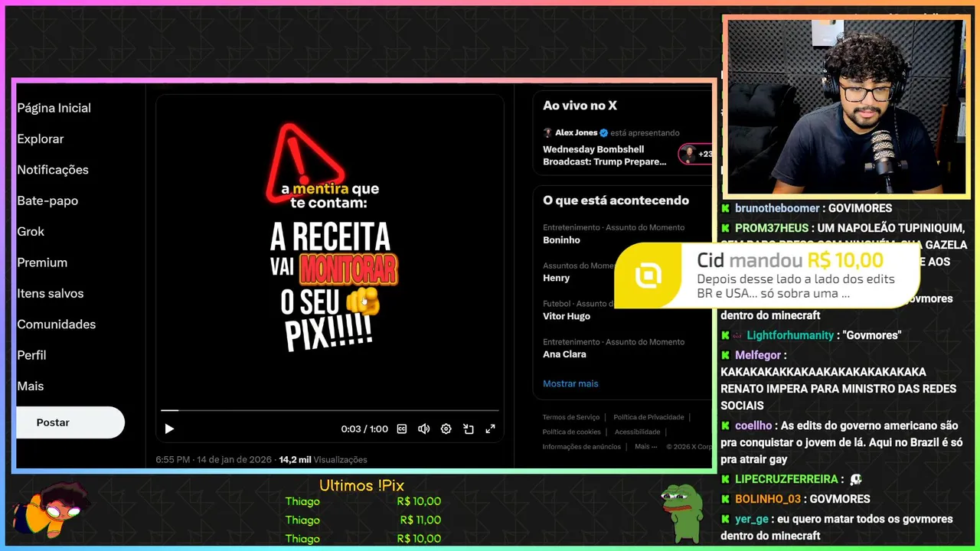The height and width of the screenshot is (551, 980).
Task: Open video settings gear icon
Action: (446, 429)
